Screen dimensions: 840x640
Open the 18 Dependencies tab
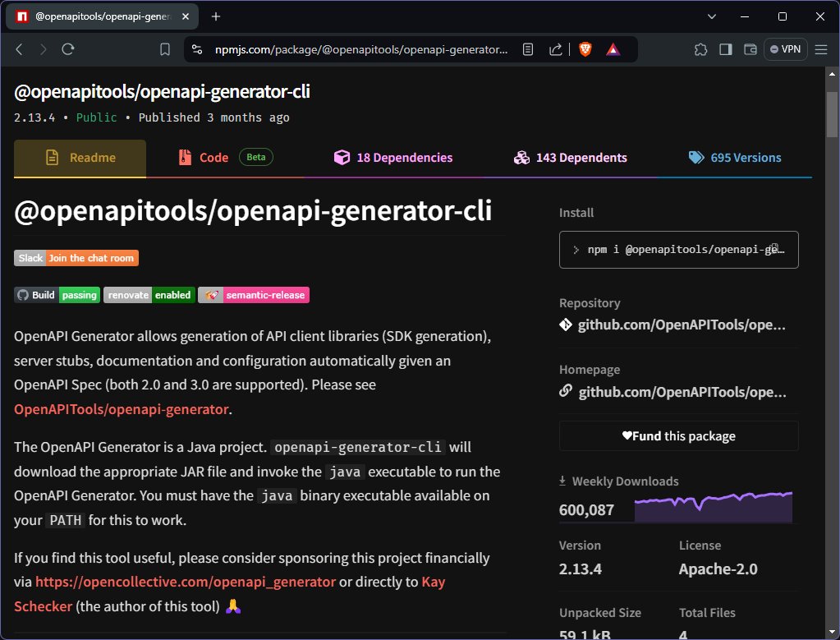pos(393,158)
